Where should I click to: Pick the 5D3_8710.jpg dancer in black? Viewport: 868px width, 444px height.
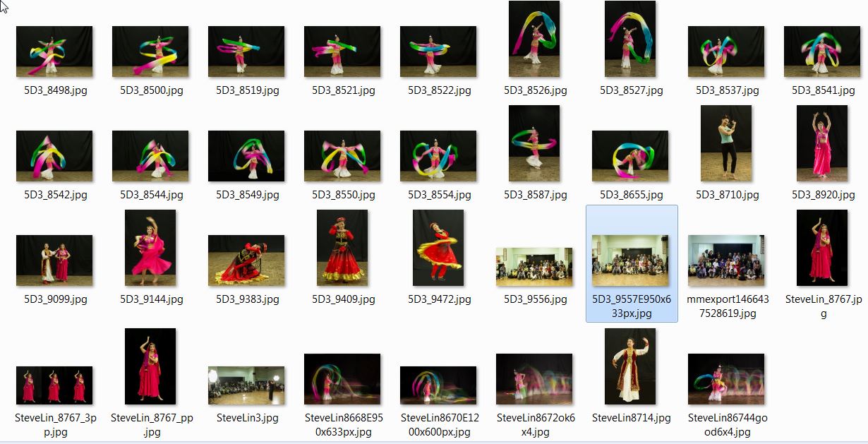(726, 144)
